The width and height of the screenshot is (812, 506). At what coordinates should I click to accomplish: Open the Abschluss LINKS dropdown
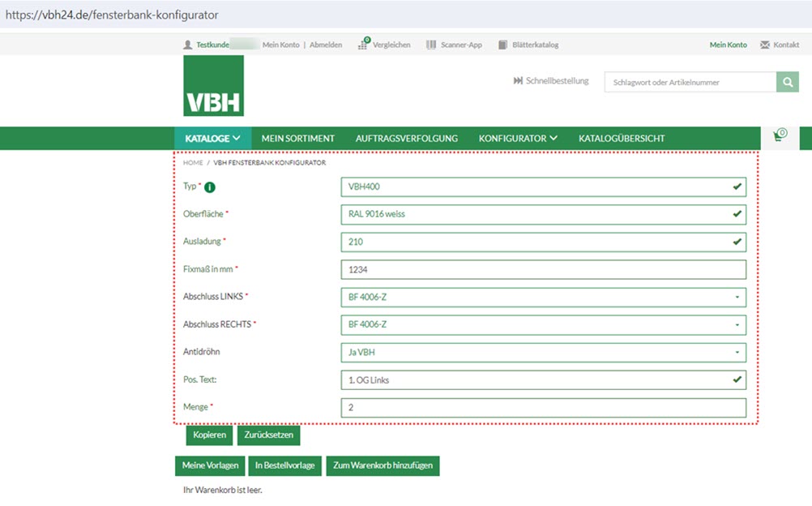543,297
